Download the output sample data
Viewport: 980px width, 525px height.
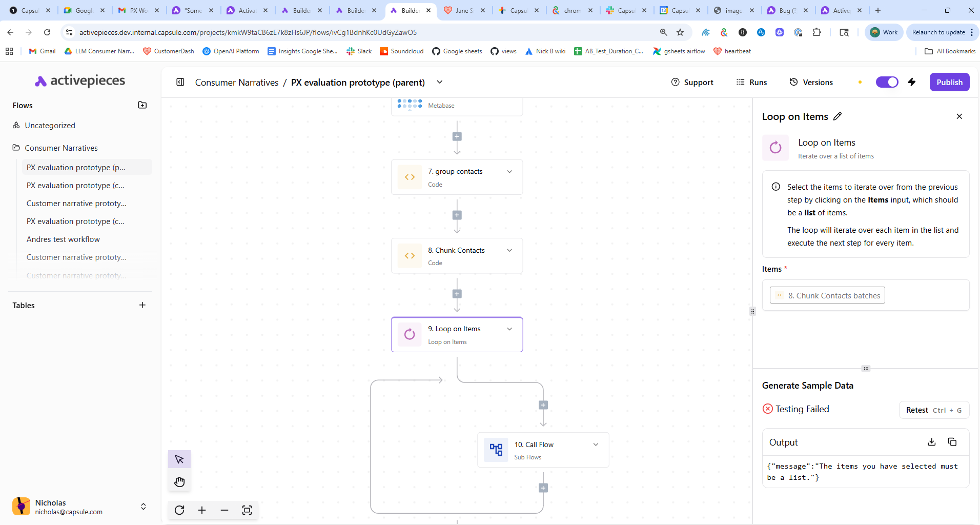click(932, 442)
